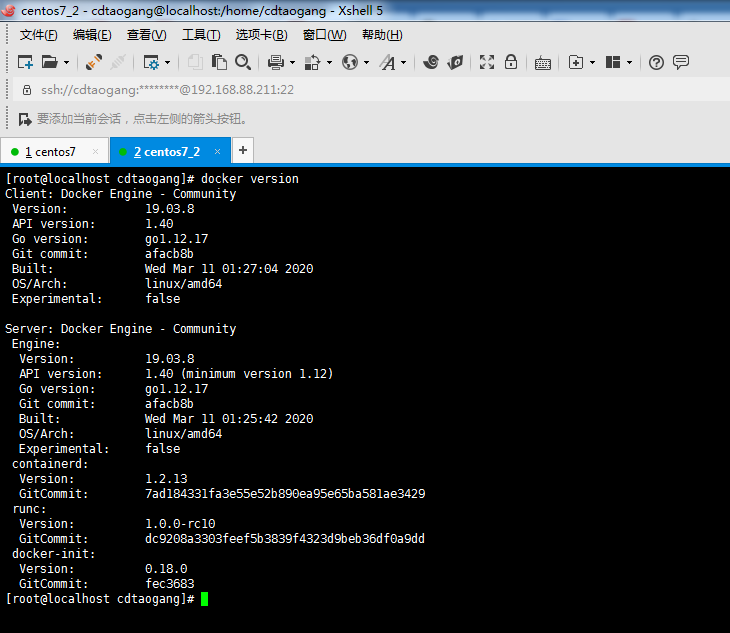730x633 pixels.
Task: Open the 选项卡(B) menu
Action: 262,35
